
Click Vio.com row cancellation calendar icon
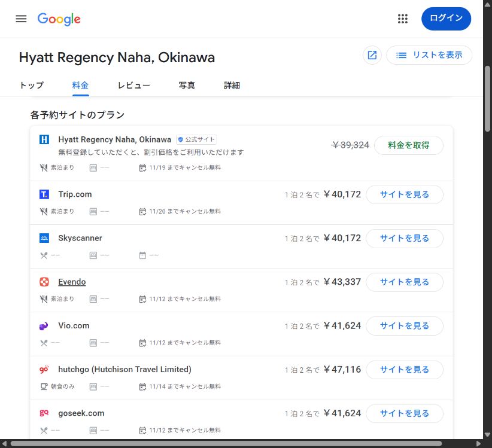(x=142, y=343)
